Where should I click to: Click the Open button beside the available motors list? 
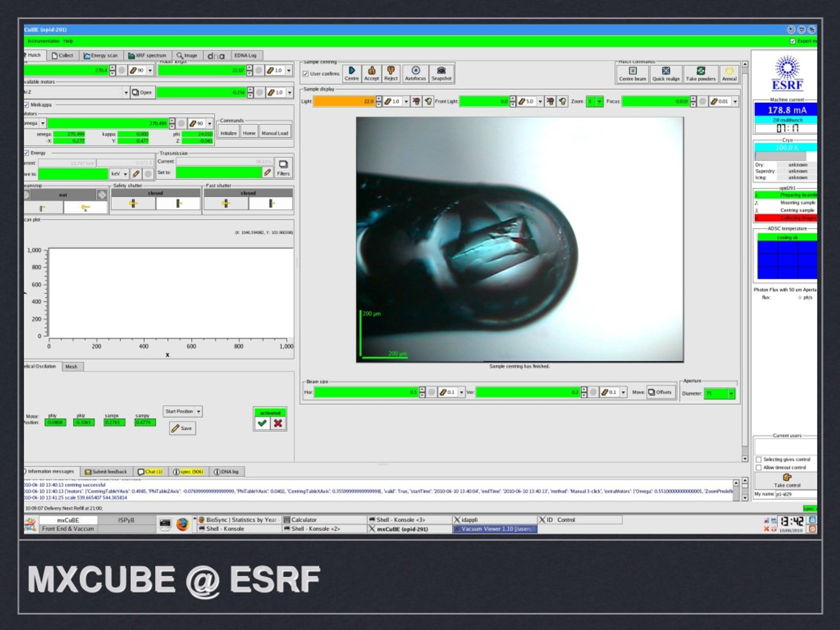[x=142, y=92]
